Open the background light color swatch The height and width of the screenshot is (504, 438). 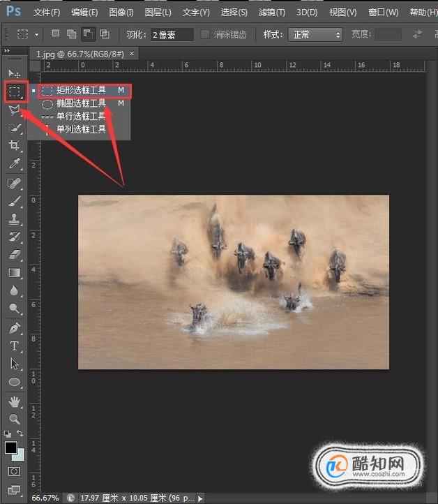(20, 455)
